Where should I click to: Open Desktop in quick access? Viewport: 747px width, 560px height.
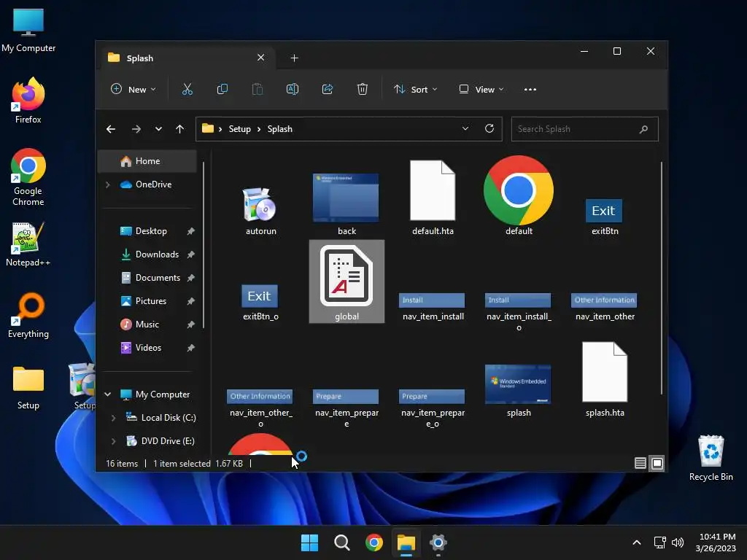(151, 231)
